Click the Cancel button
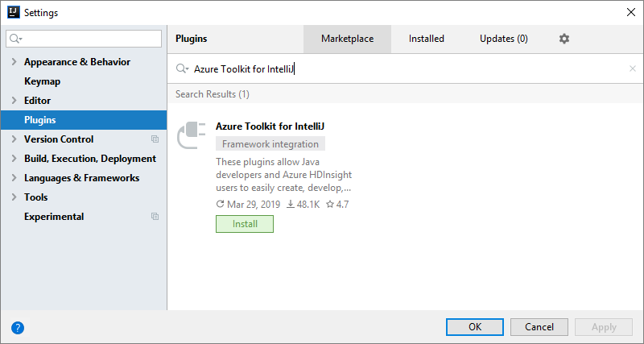This screenshot has width=644, height=344. (x=539, y=327)
